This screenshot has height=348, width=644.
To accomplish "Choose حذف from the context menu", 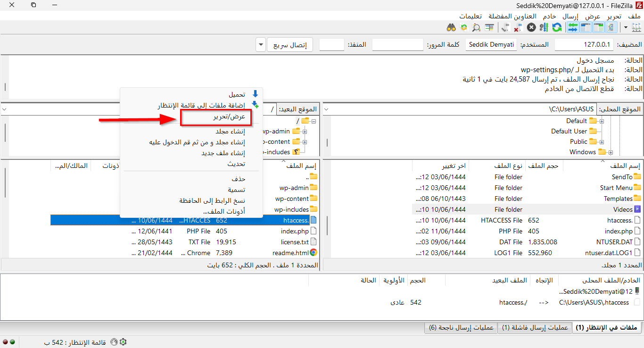I will coord(238,179).
